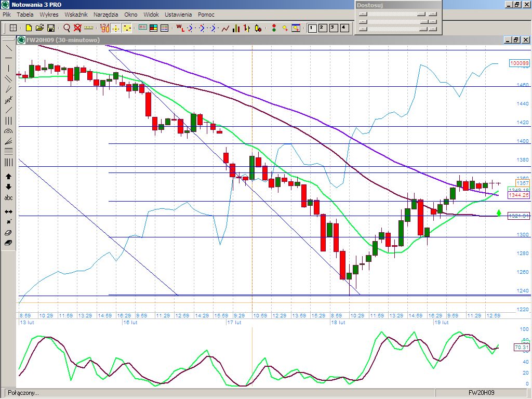Switch to the bar-histogram chart icon
This screenshot has height=399, width=532.
click(x=236, y=28)
